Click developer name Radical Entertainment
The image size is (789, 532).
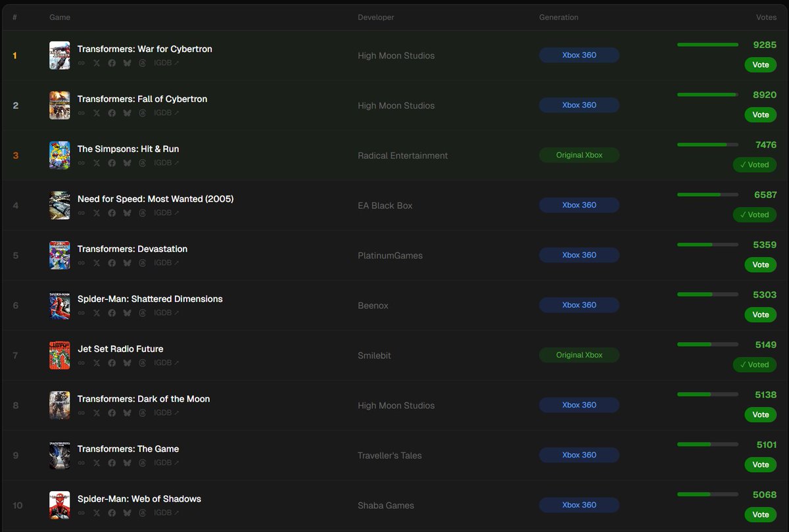point(402,155)
